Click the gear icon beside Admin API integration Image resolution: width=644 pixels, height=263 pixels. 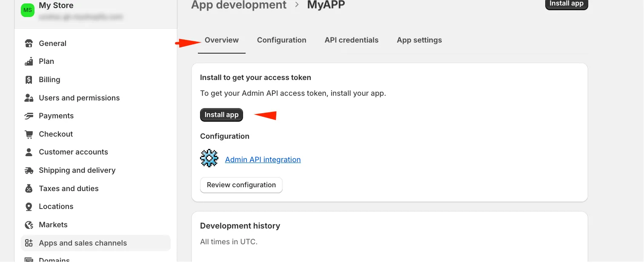[x=209, y=158]
